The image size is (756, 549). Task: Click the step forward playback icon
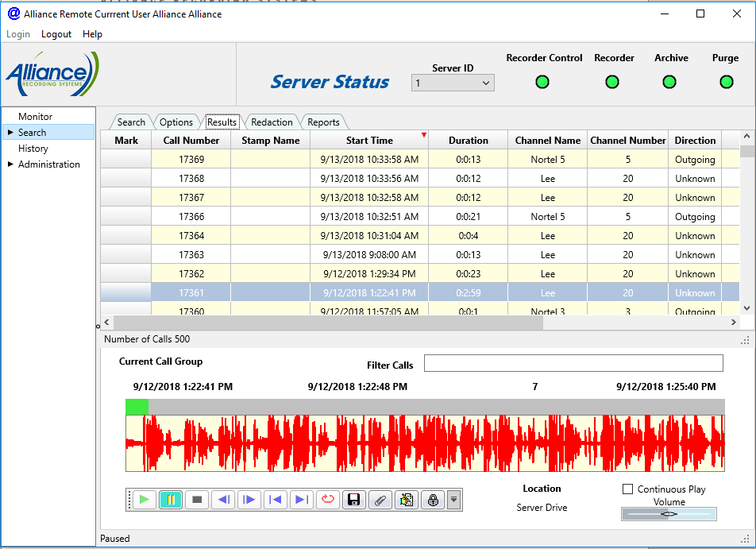point(249,499)
